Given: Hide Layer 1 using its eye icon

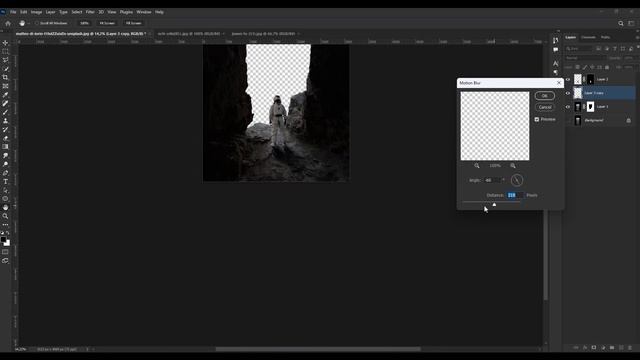Looking at the screenshot, I should [568, 107].
